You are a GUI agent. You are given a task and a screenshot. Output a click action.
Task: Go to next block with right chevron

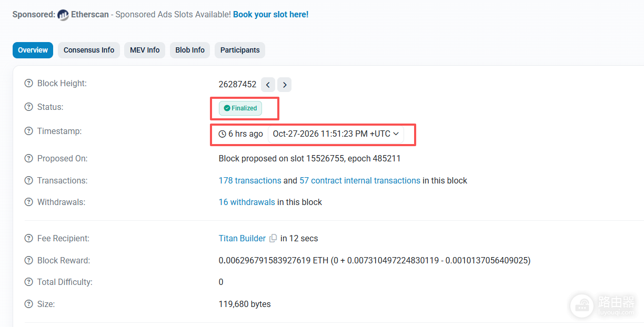coord(285,85)
